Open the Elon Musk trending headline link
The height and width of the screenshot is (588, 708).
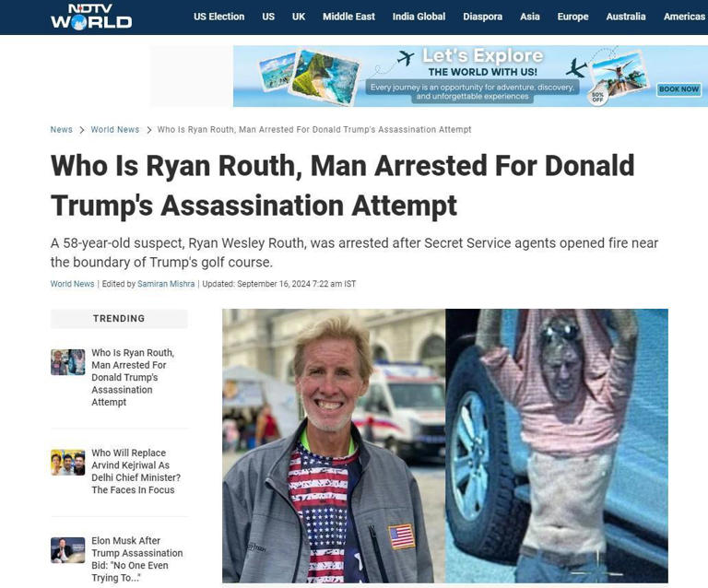pos(136,559)
